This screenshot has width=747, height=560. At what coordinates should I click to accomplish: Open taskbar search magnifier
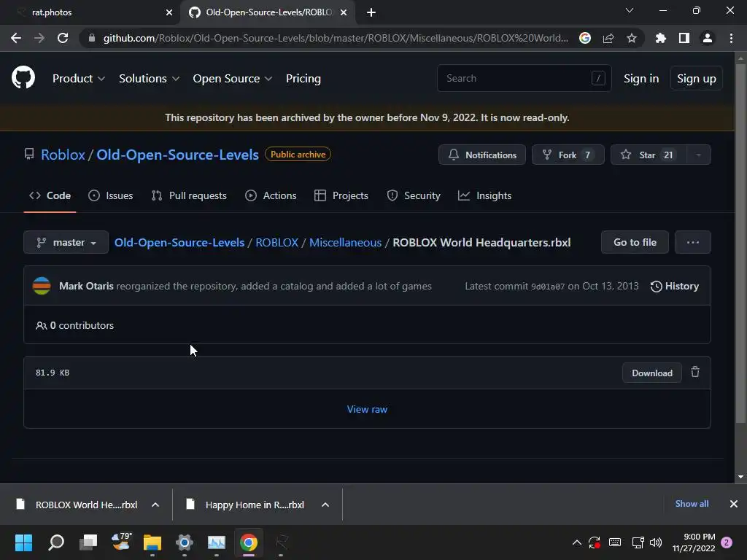pyautogui.click(x=55, y=542)
